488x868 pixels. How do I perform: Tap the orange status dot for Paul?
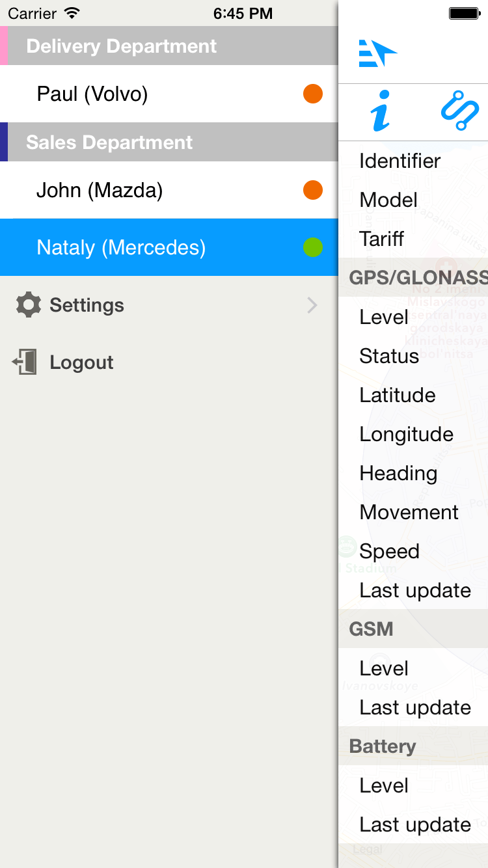pos(313,94)
